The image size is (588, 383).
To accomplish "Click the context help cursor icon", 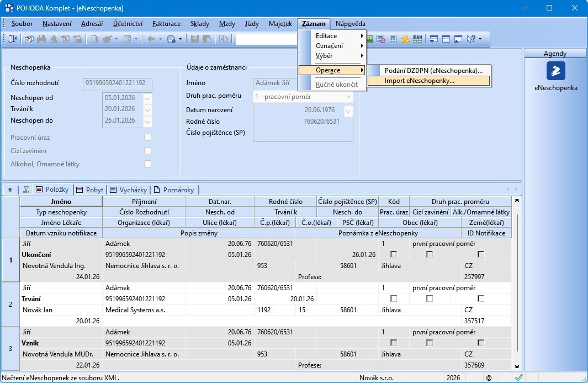I will [x=471, y=39].
